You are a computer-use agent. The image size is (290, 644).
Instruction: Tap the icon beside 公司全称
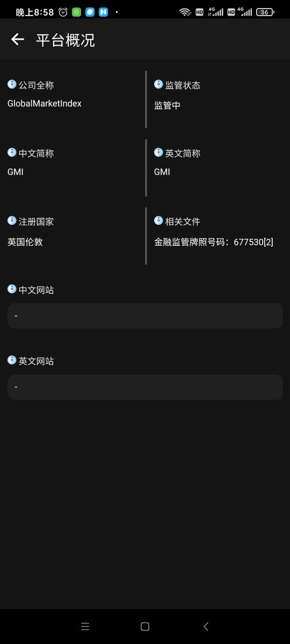click(x=12, y=84)
